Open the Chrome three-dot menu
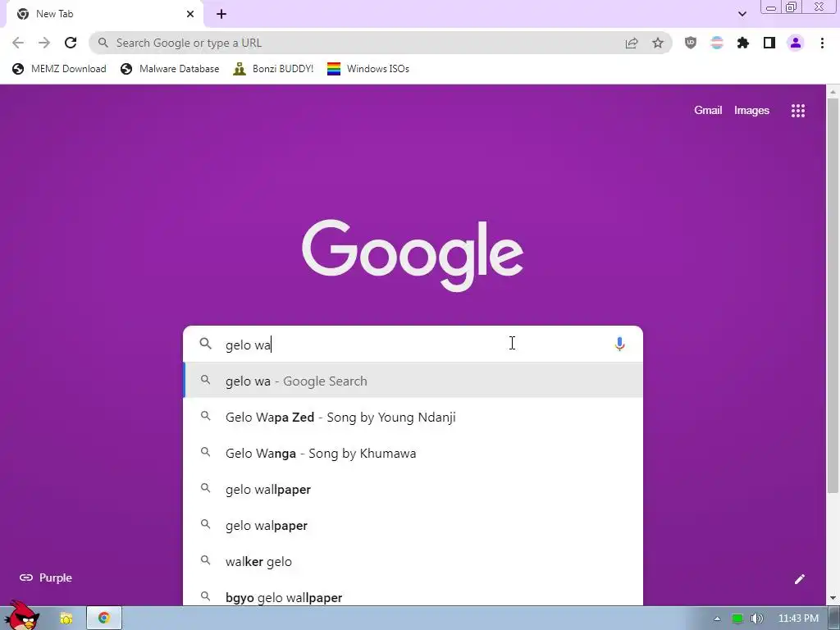Screen dimensions: 840x630 [x=822, y=43]
